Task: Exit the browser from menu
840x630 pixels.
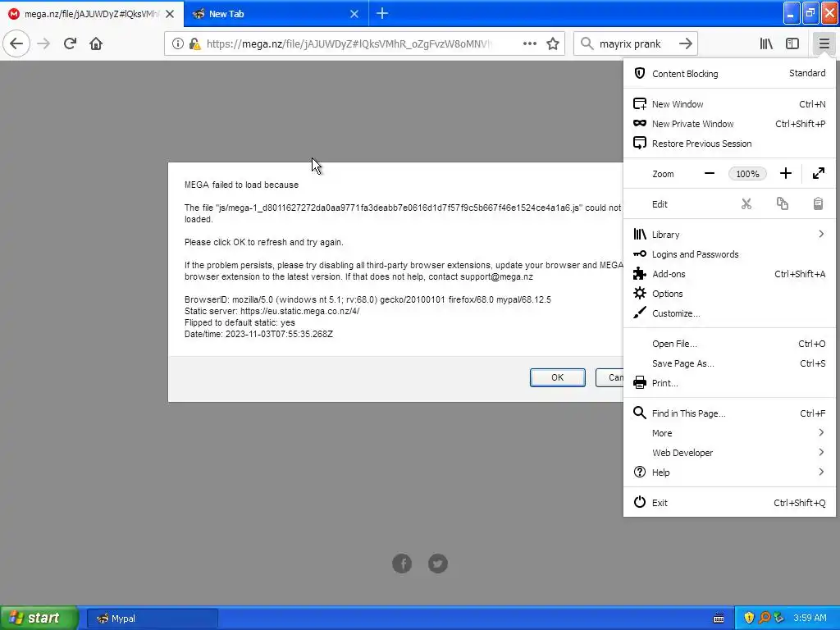Action: [729, 503]
